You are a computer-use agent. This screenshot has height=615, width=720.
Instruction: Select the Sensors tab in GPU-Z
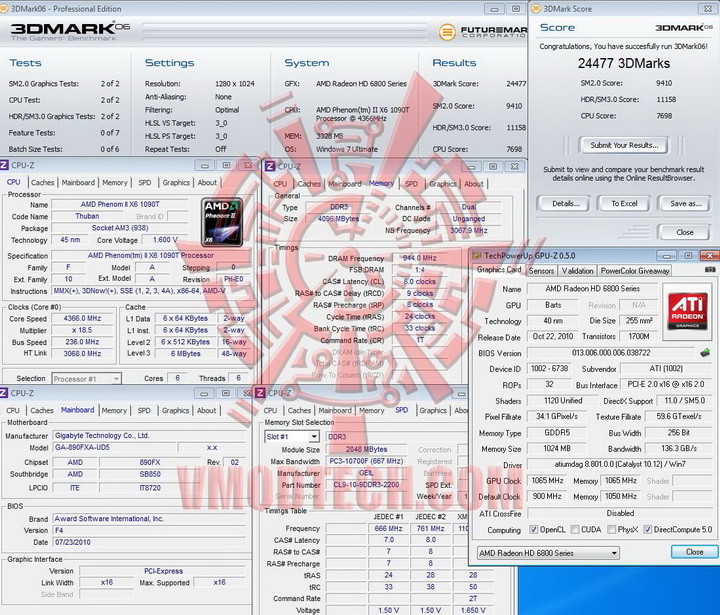[541, 271]
